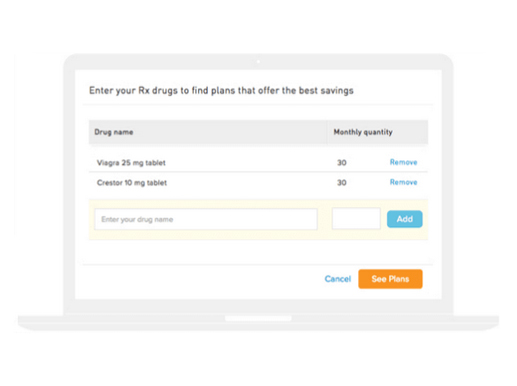Click the 'Monthly quantity' column header
This screenshot has width=517, height=386.
[x=363, y=132]
